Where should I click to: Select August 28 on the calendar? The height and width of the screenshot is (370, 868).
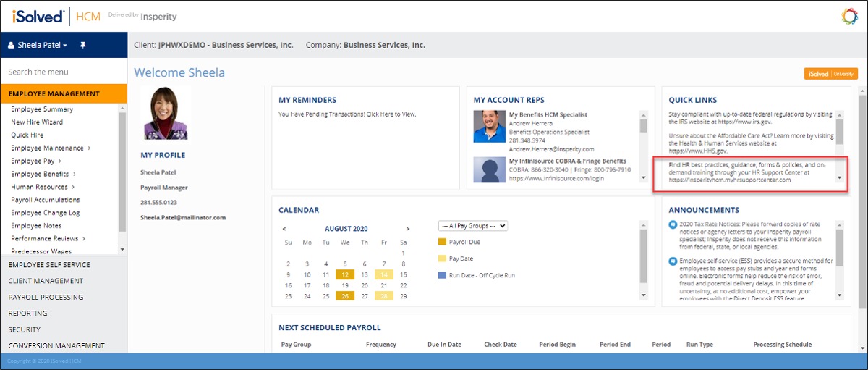(x=384, y=296)
